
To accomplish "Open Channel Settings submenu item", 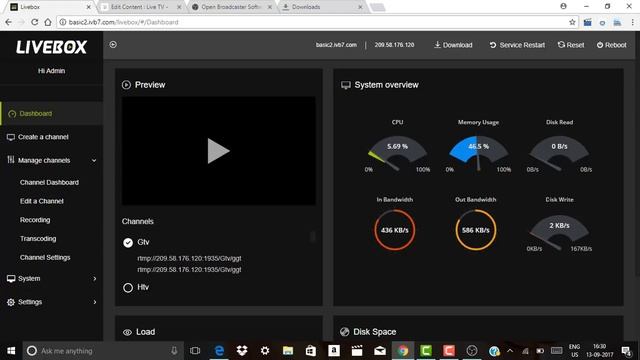I will (45, 258).
